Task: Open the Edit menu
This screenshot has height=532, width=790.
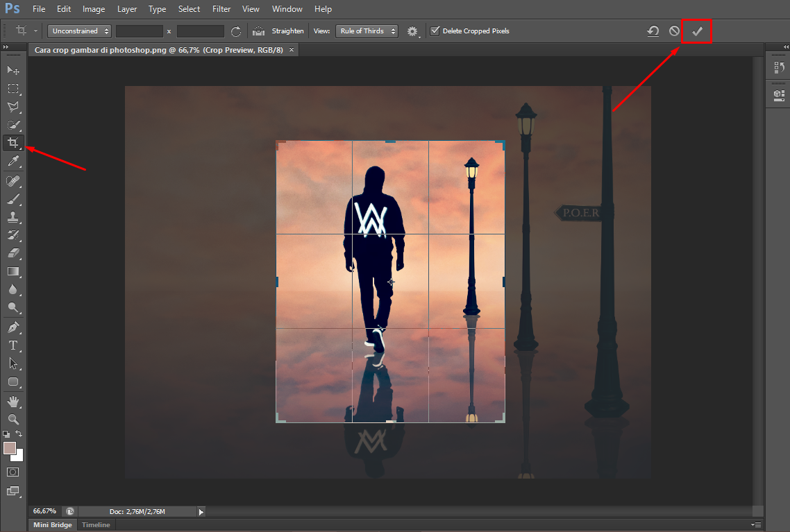Action: [x=63, y=9]
